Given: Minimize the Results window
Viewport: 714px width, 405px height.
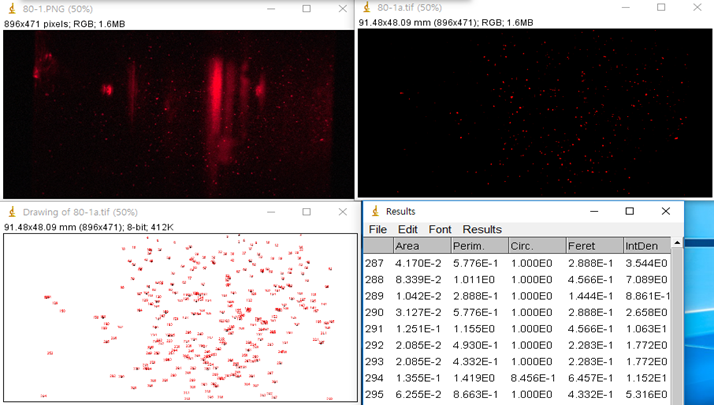Looking at the screenshot, I should 594,211.
